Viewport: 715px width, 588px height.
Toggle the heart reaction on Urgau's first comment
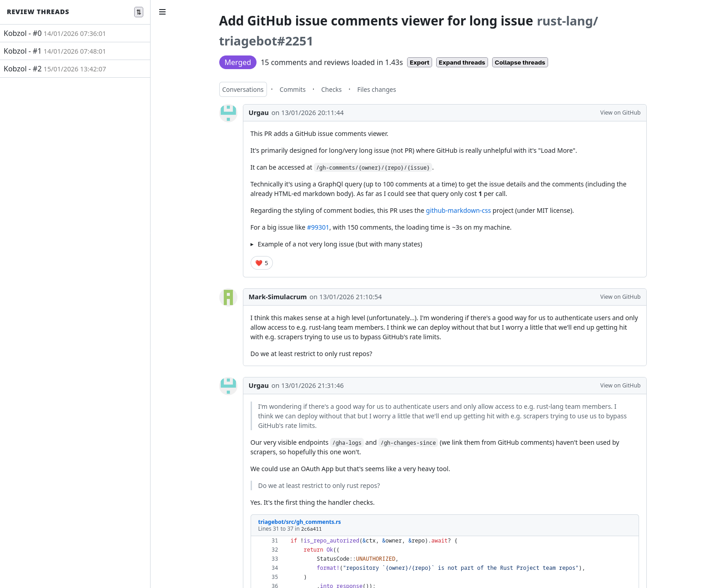261,263
